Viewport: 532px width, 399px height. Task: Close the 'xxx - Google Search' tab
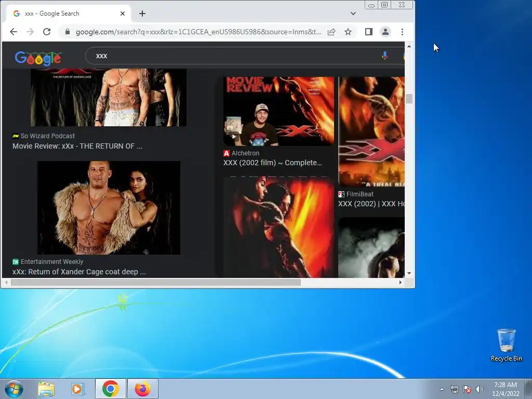(123, 14)
